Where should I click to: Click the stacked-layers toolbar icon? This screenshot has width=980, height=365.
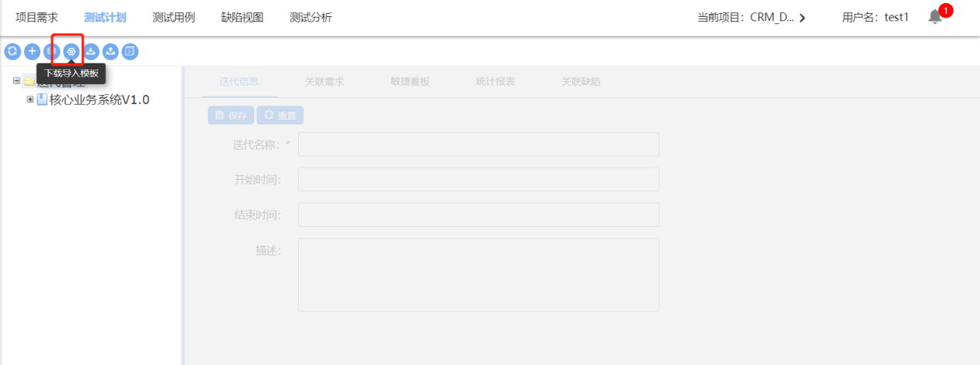[52, 52]
